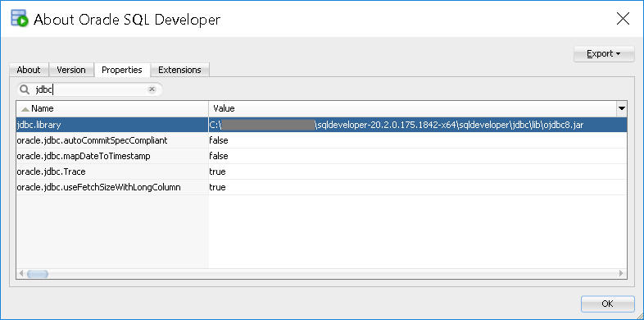
Task: Open the table column options arrow
Action: click(621, 108)
